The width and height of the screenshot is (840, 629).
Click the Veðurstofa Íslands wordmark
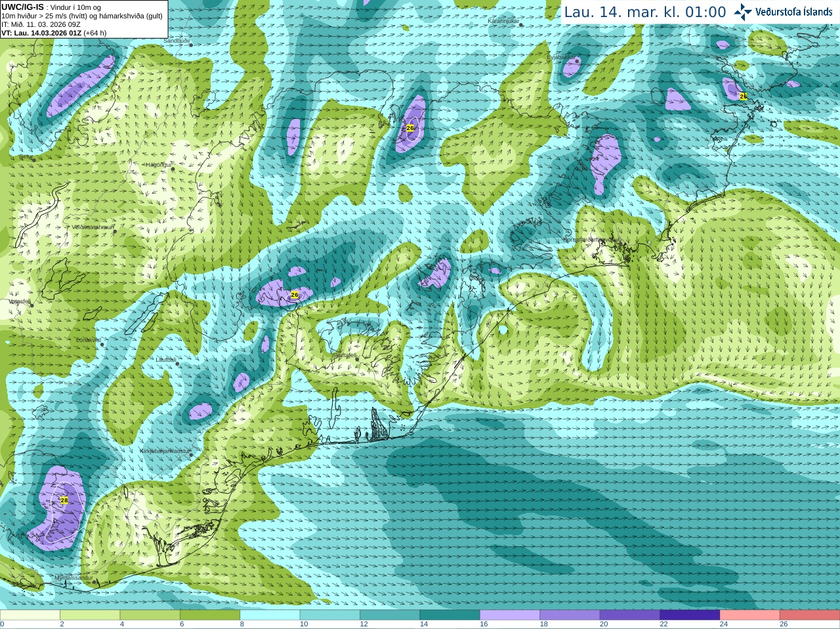point(793,12)
